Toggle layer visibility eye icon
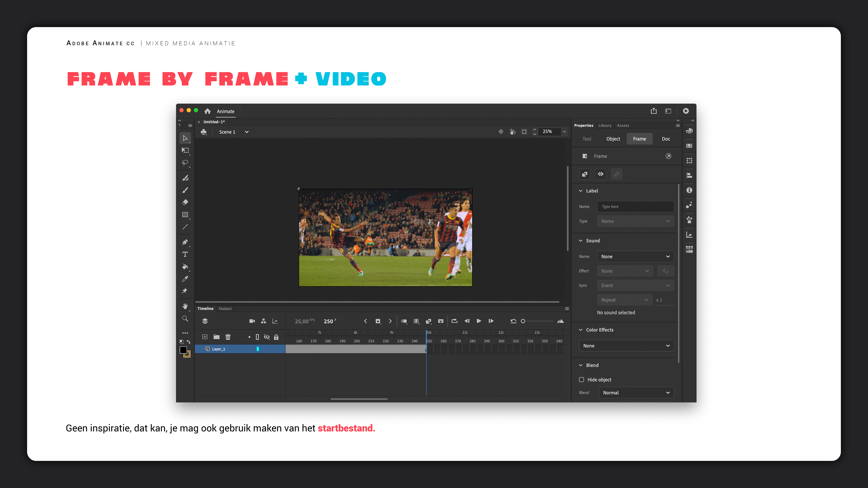Screen dimensions: 868x488 (x=267, y=337)
